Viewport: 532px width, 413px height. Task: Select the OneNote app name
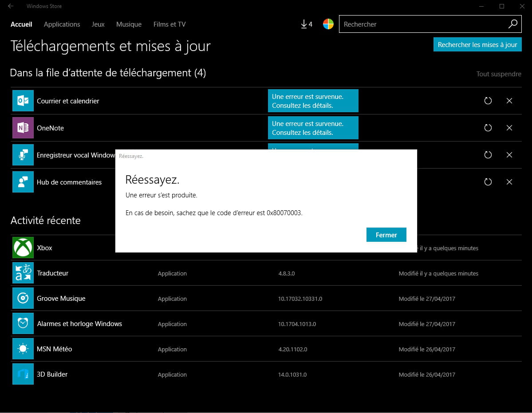(50, 128)
